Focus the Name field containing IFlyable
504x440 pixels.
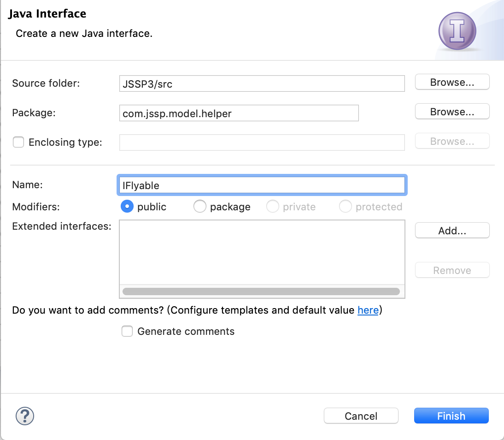pyautogui.click(x=262, y=185)
